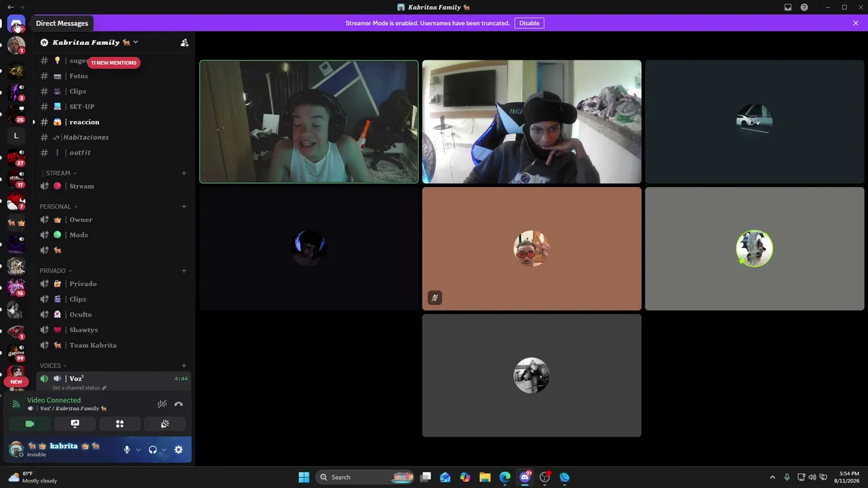Click the Windows taskbar Search box
Image resolution: width=868 pixels, height=488 pixels.
coord(365,477)
